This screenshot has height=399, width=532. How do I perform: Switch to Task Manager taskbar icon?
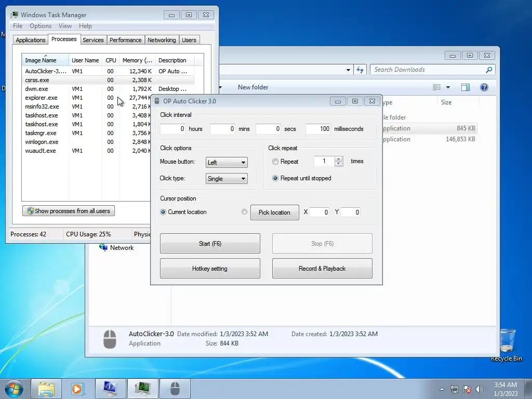click(142, 389)
